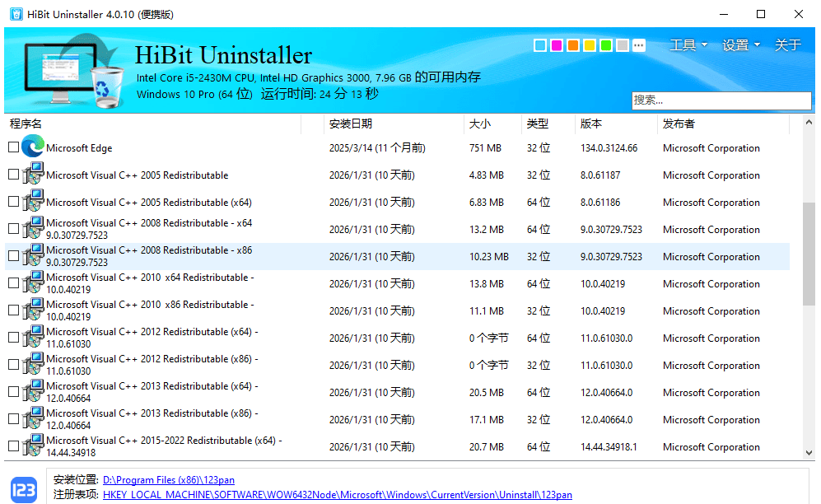Viewport: 821px width, 504px height.
Task: Check Visual C++ 2012 (x86) checkbox
Action: point(14,365)
